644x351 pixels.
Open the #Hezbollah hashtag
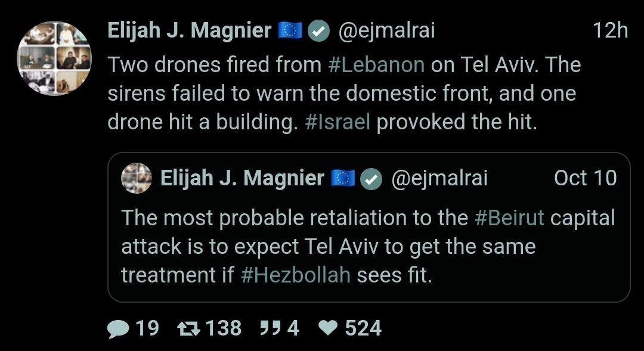click(296, 275)
